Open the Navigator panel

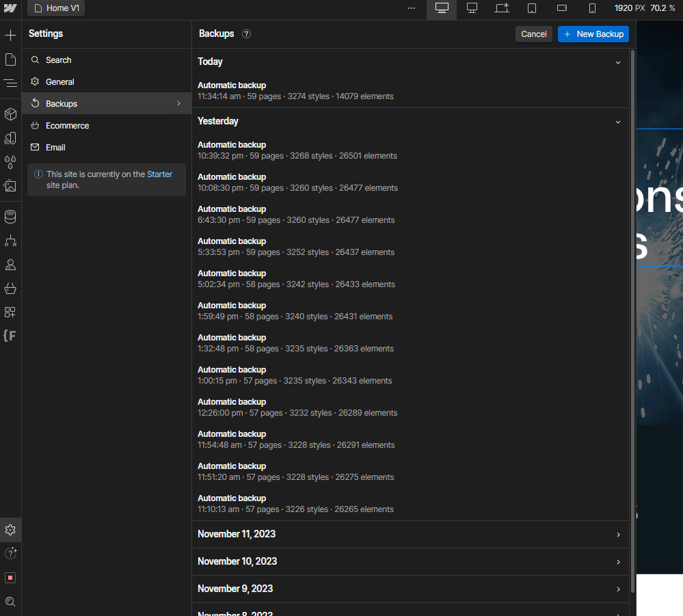click(10, 83)
